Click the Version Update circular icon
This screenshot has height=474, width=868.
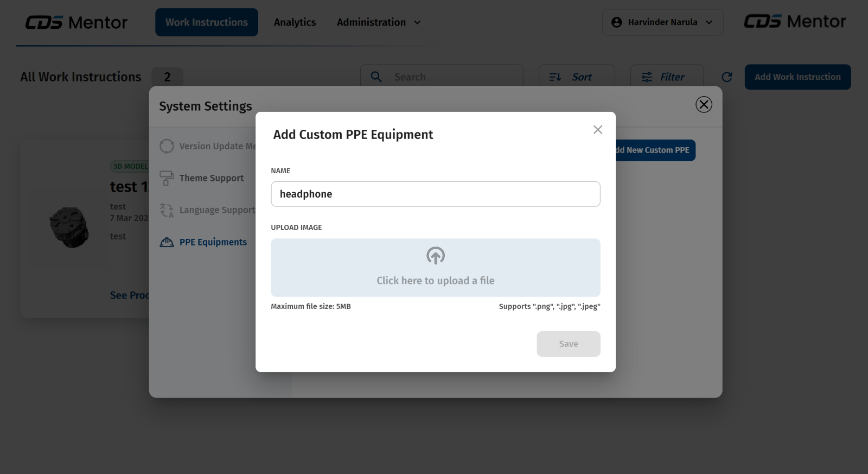coord(167,146)
